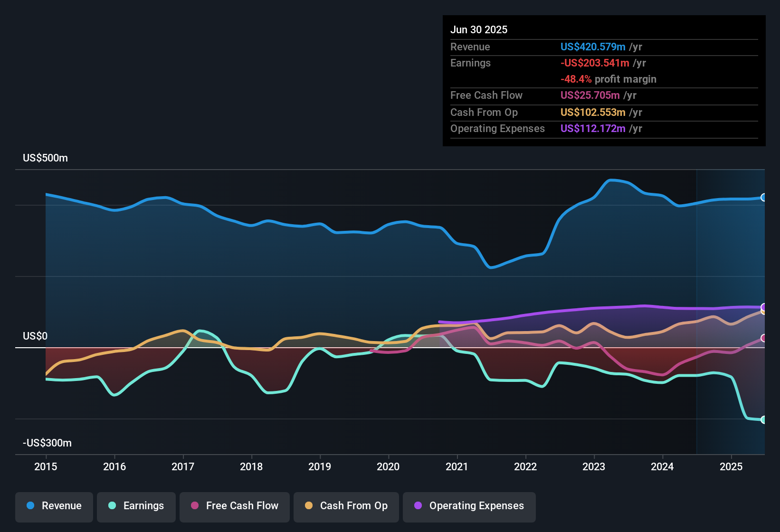Open the Cash From Op legend entry
The height and width of the screenshot is (532, 780).
[346, 506]
